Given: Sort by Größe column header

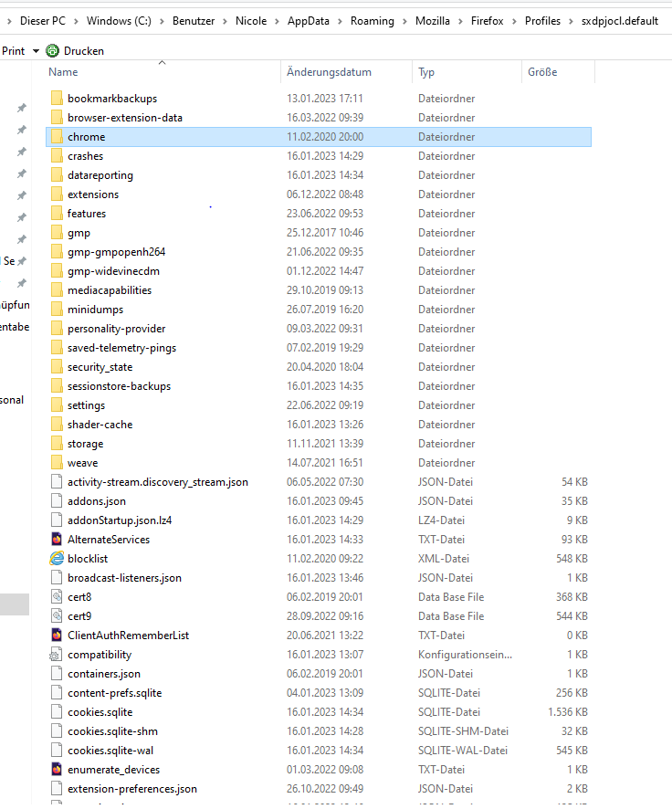Looking at the screenshot, I should (x=542, y=72).
